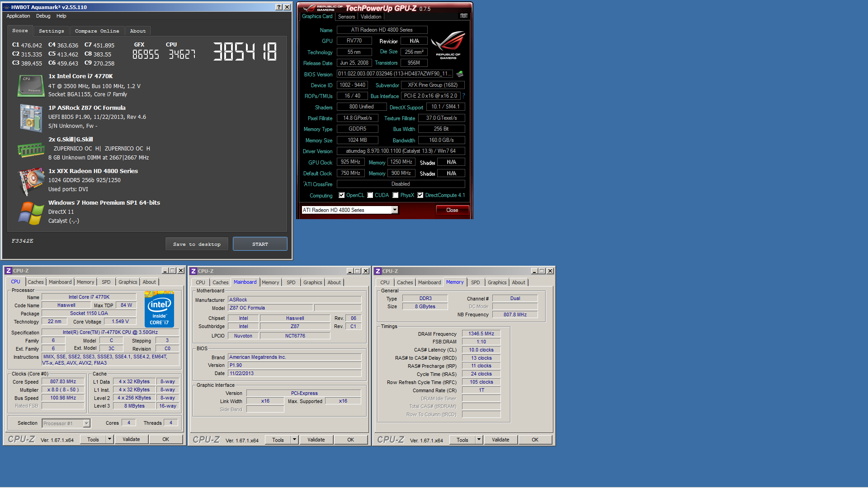
Task: Open the Validation tab in GPU-Z
Action: (x=371, y=17)
